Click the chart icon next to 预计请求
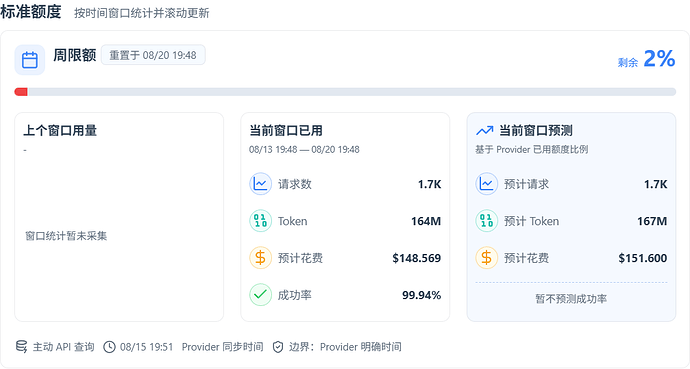 click(x=486, y=184)
